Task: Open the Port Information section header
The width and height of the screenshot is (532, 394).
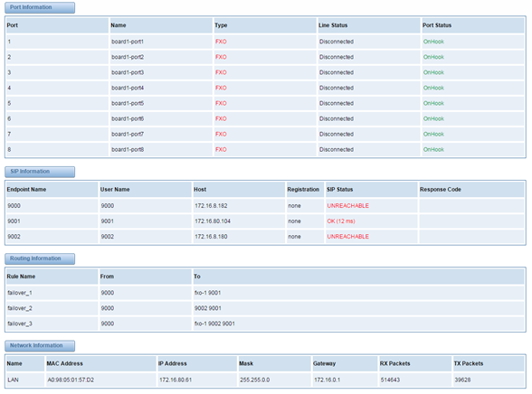Action: [x=40, y=7]
